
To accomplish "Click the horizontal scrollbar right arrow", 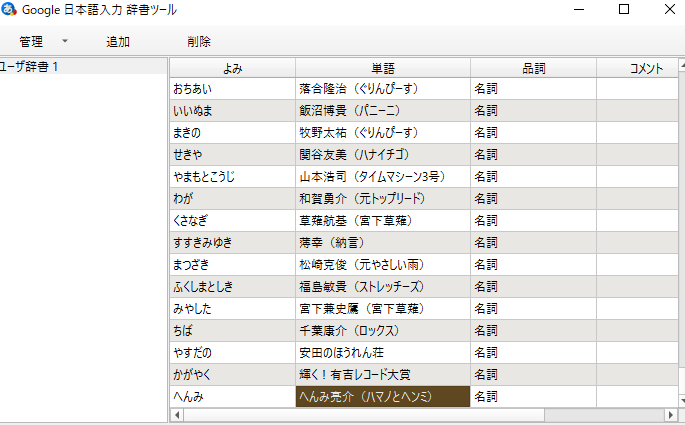I will 671,415.
